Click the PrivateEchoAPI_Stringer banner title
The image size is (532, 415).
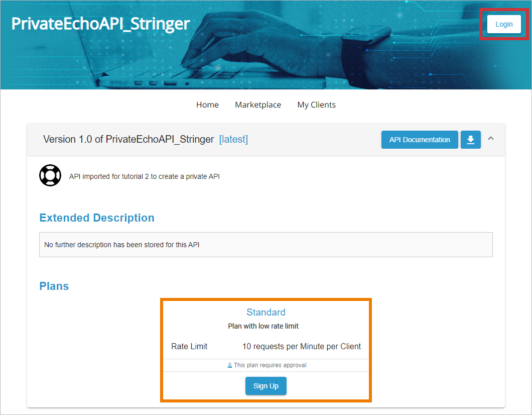(x=100, y=24)
